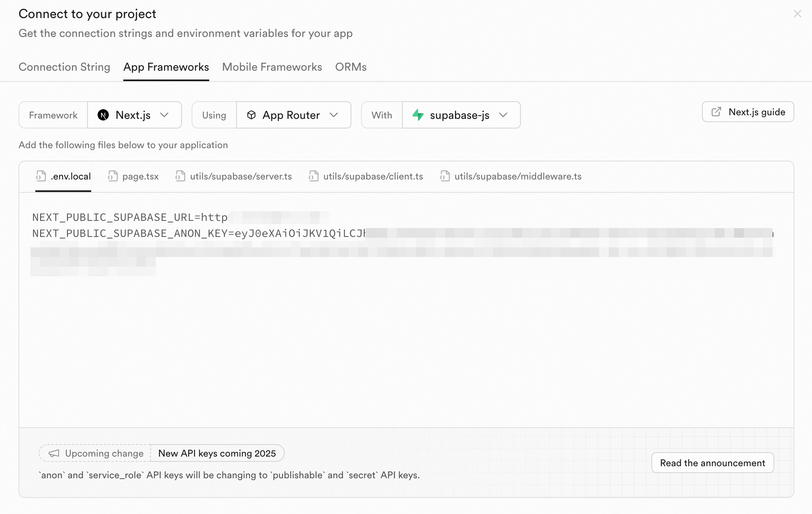Show the utils/supabase/server.ts file tab

click(241, 176)
